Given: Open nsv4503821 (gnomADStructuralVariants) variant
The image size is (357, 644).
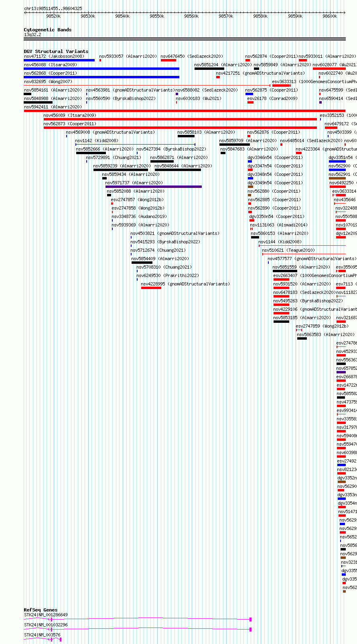Looking at the screenshot, I should click(x=175, y=233).
